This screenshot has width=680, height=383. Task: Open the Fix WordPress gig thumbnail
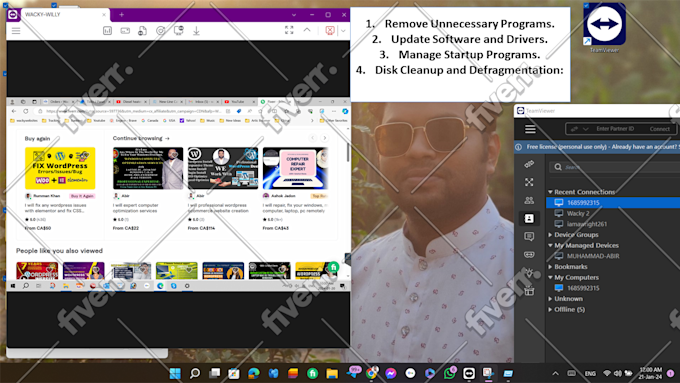coord(60,168)
